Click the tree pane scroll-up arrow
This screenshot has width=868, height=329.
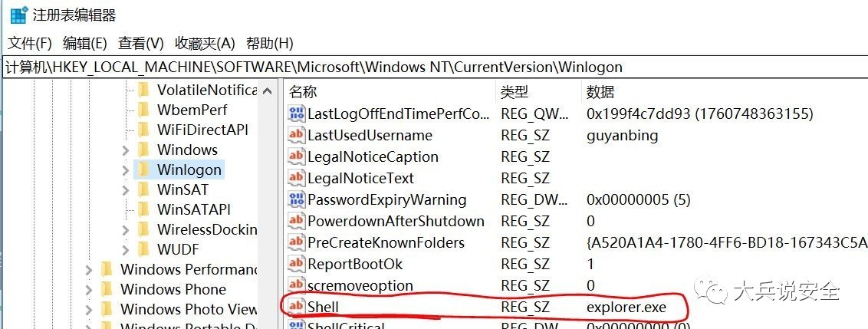268,91
